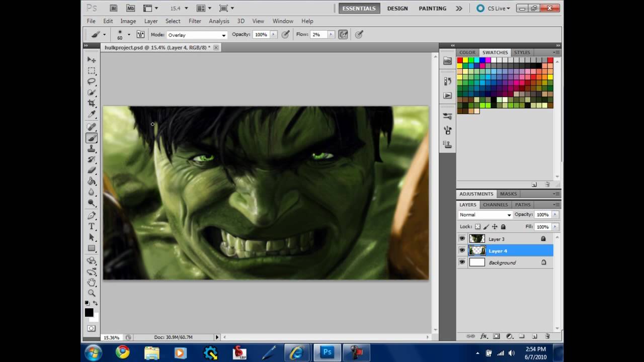644x362 pixels.
Task: Select the Eyedropper tool
Action: coord(92,115)
